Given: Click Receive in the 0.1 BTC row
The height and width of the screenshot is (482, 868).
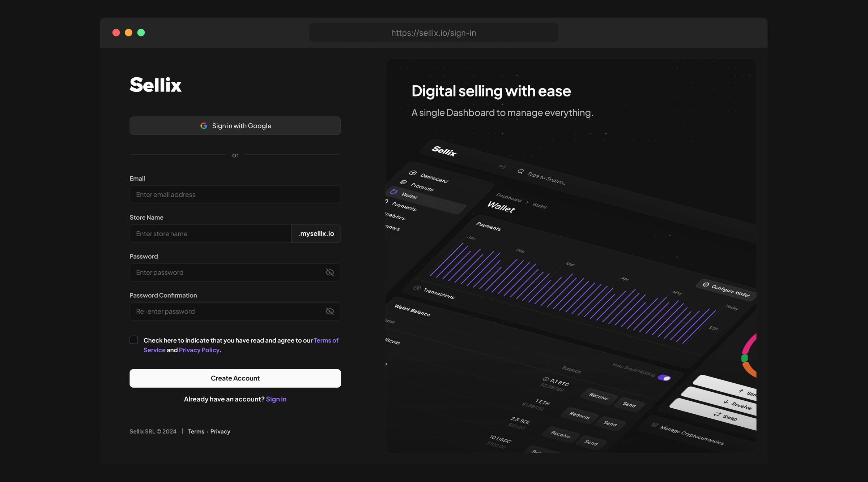Looking at the screenshot, I should coord(599,396).
